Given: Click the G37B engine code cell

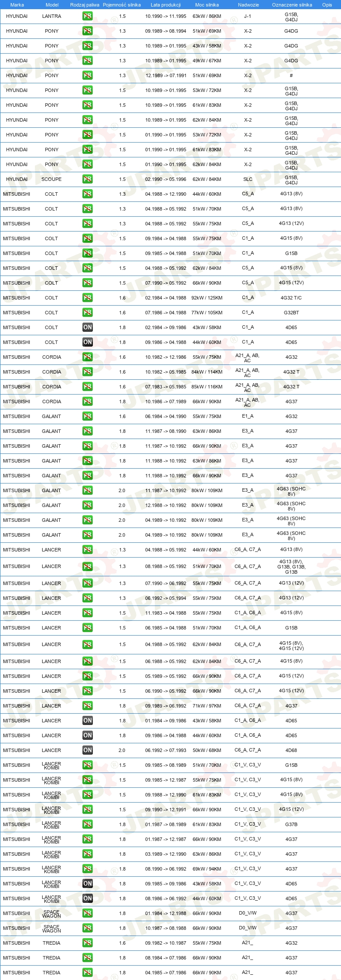Looking at the screenshot, I should click(291, 824).
